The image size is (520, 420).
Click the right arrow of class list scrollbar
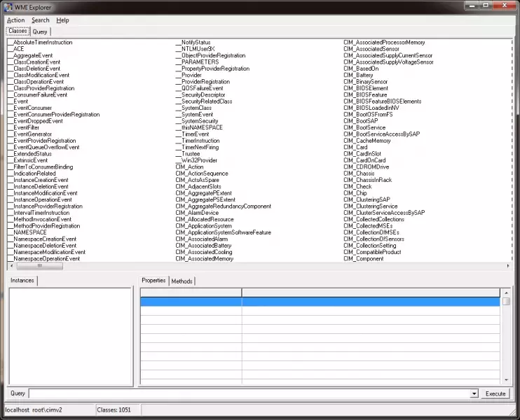508,266
